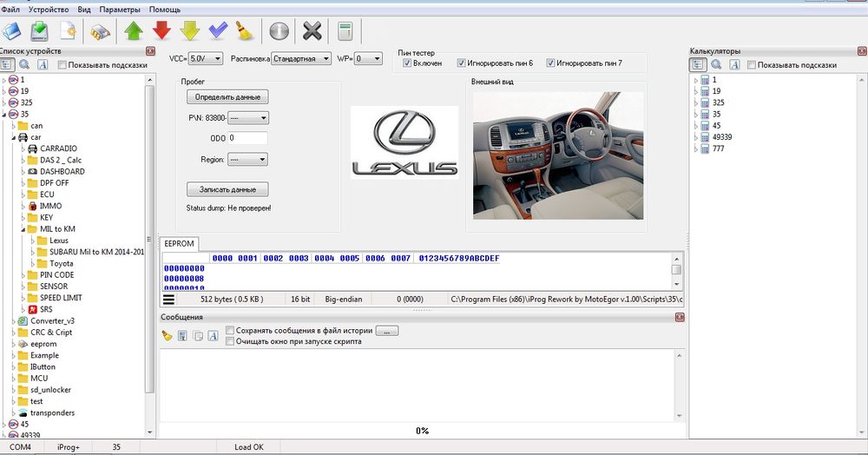Click tree view icon in calculators panel
Viewport: 868px width, 455px height.
(698, 65)
